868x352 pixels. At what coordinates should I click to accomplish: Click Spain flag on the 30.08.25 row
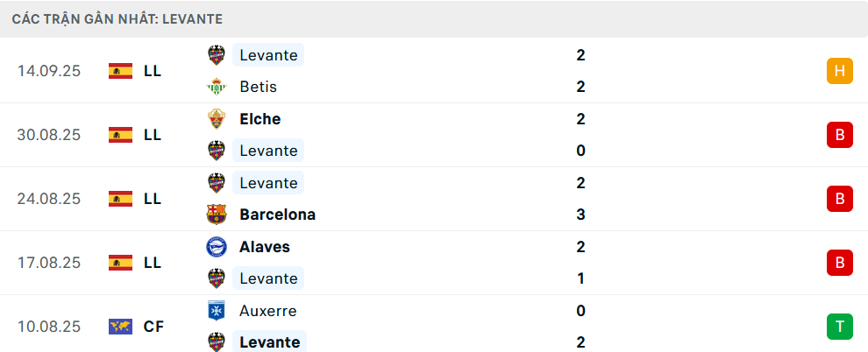point(120,135)
